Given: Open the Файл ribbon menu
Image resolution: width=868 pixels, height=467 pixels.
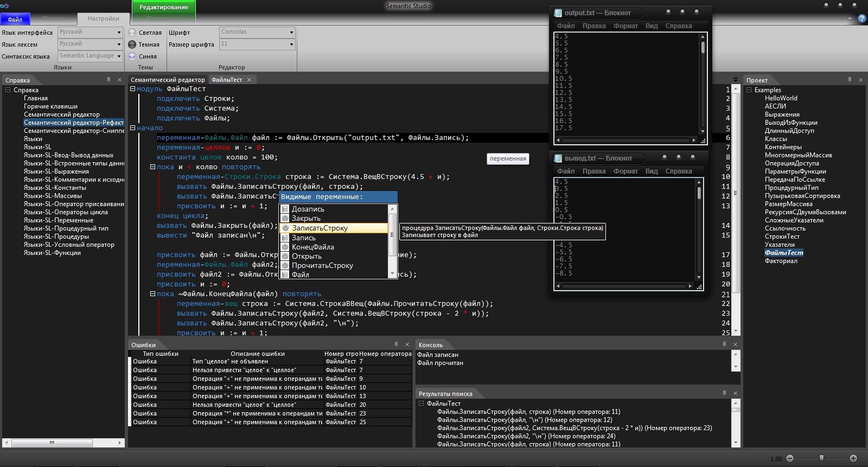Looking at the screenshot, I should click(15, 20).
